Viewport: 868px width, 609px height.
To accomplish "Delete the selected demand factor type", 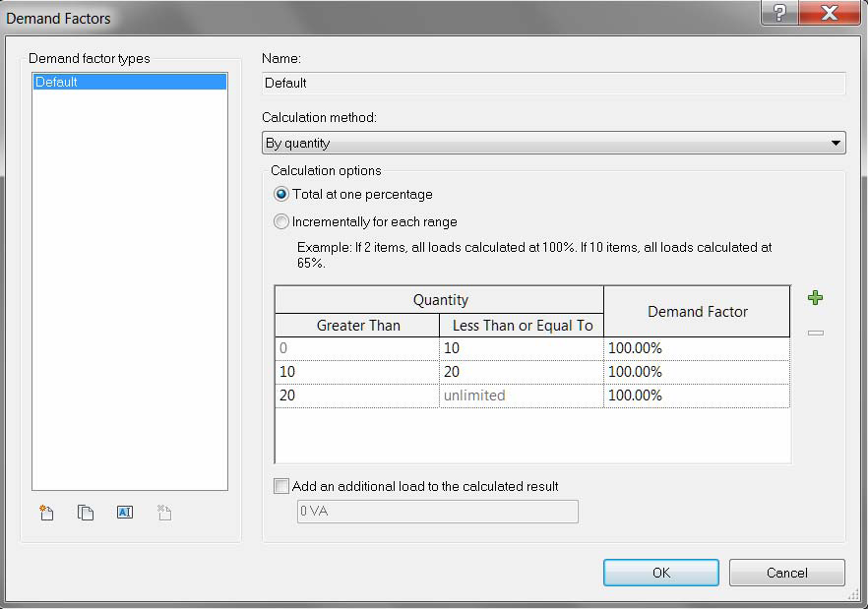I will point(164,513).
